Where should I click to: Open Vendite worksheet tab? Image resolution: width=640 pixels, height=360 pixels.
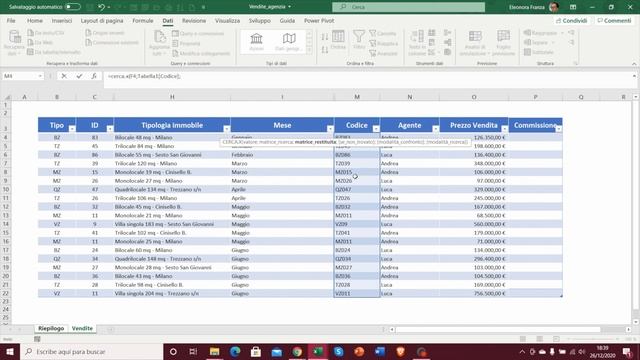(x=82, y=328)
